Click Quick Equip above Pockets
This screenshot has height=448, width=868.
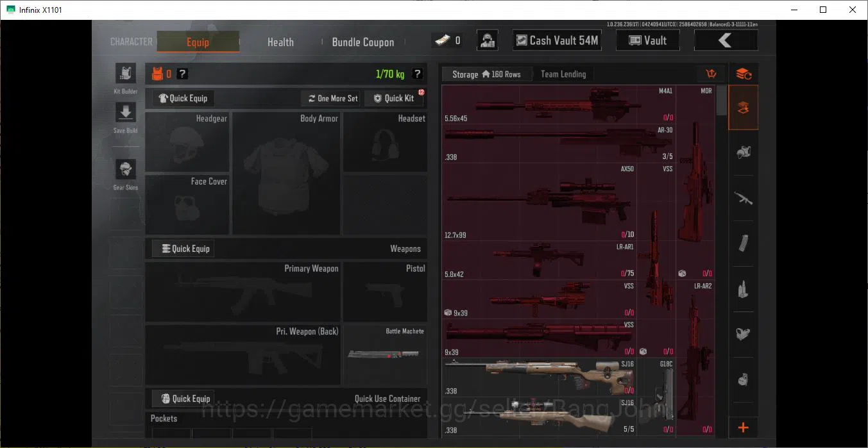click(x=183, y=399)
